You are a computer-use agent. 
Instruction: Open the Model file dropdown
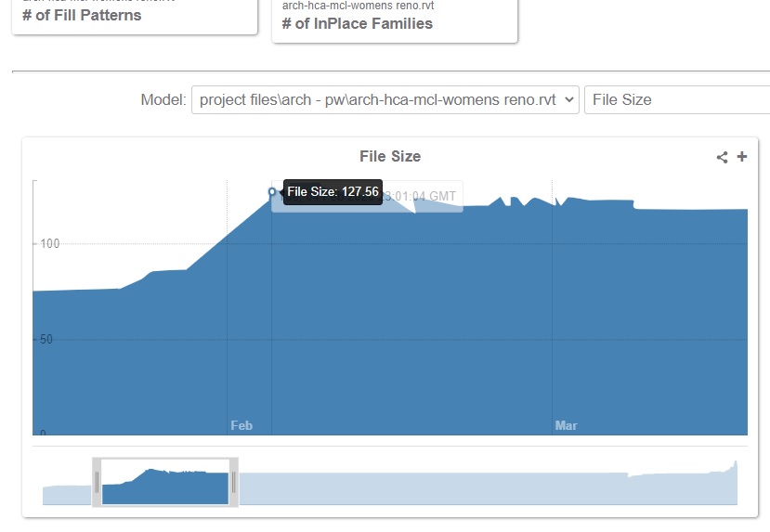(385, 100)
